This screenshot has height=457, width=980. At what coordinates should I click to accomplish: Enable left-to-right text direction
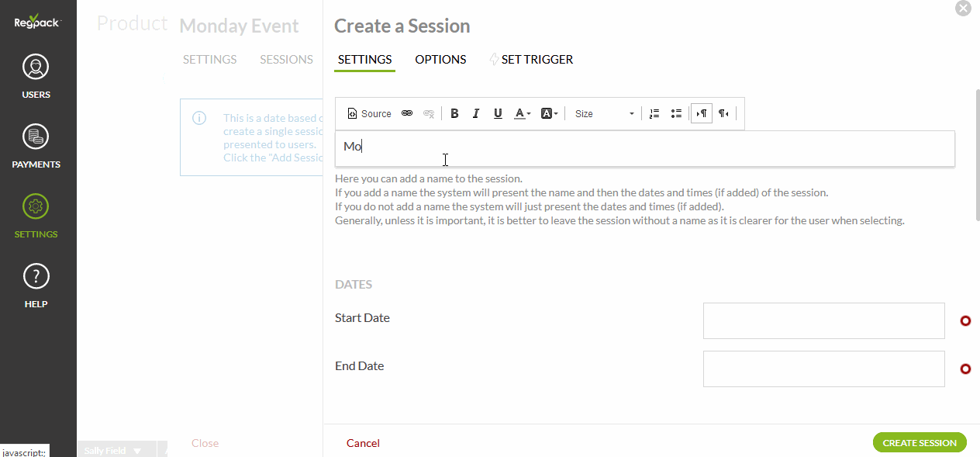[x=702, y=114]
